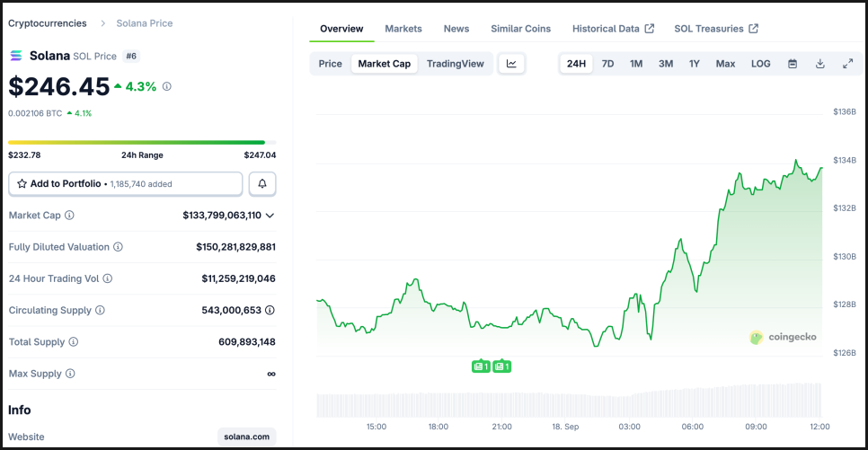
Task: Click Market Cap value $133,799,063,110
Action: tap(222, 216)
